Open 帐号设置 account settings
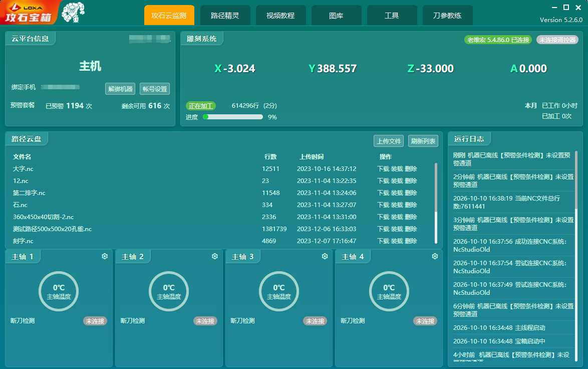 tap(155, 89)
